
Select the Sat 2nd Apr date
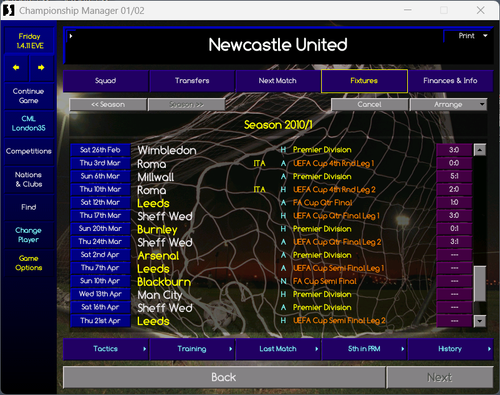[100, 255]
